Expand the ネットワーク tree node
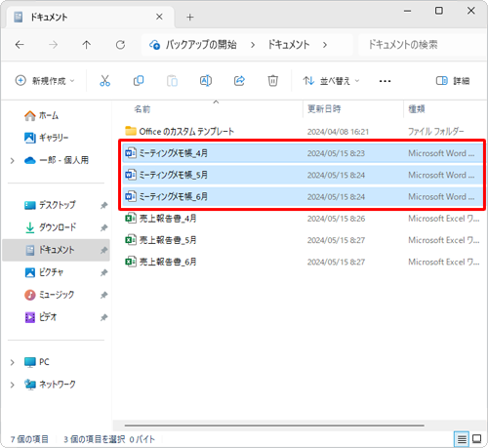Image resolution: width=488 pixels, height=448 pixels. click(13, 385)
